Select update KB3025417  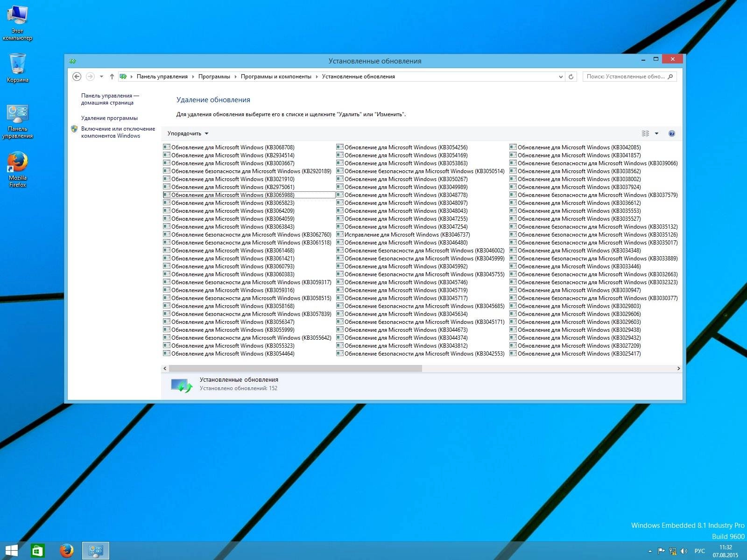pyautogui.click(x=575, y=354)
